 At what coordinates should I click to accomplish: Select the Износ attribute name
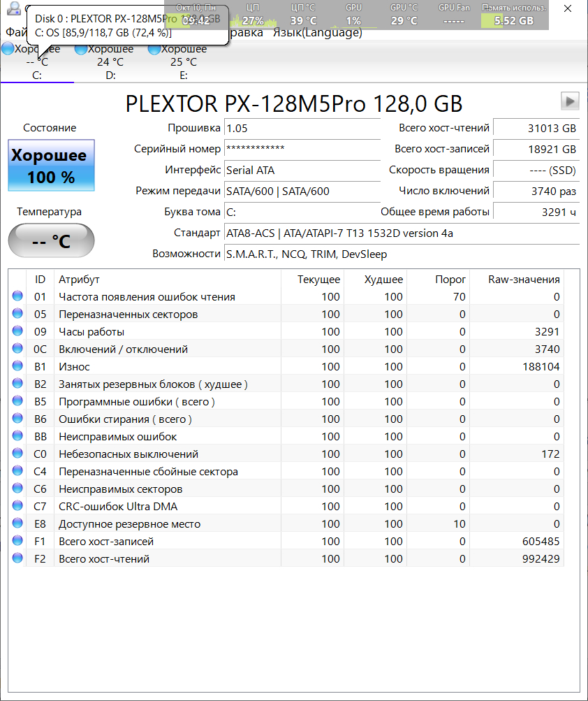click(x=74, y=367)
